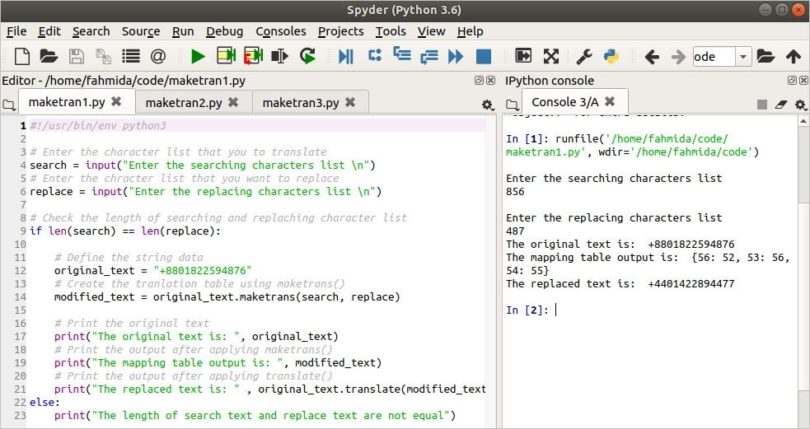Open the View menu
The image size is (810, 429).
tap(431, 32)
